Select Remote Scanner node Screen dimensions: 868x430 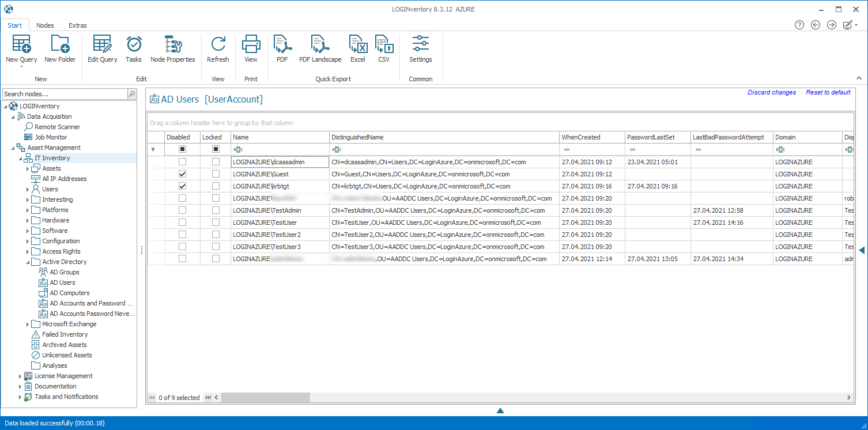coord(57,127)
